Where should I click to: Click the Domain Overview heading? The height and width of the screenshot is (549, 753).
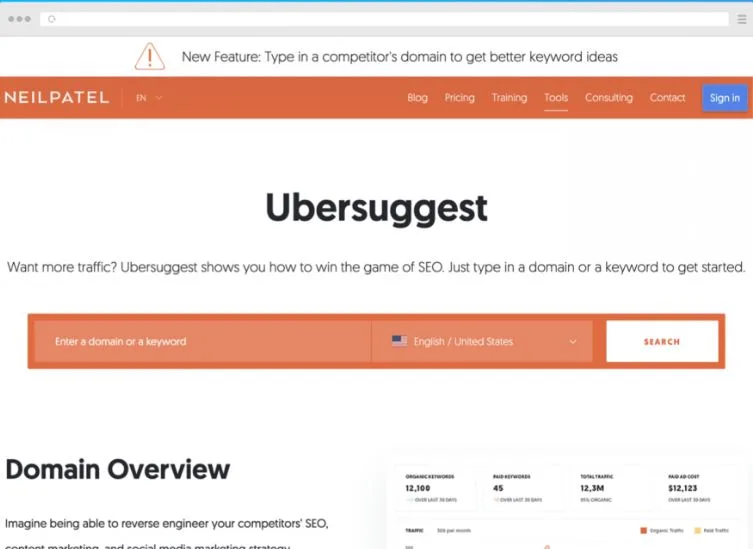click(x=118, y=469)
